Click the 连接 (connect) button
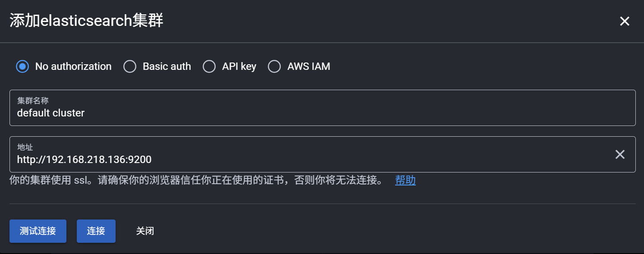 (x=96, y=231)
